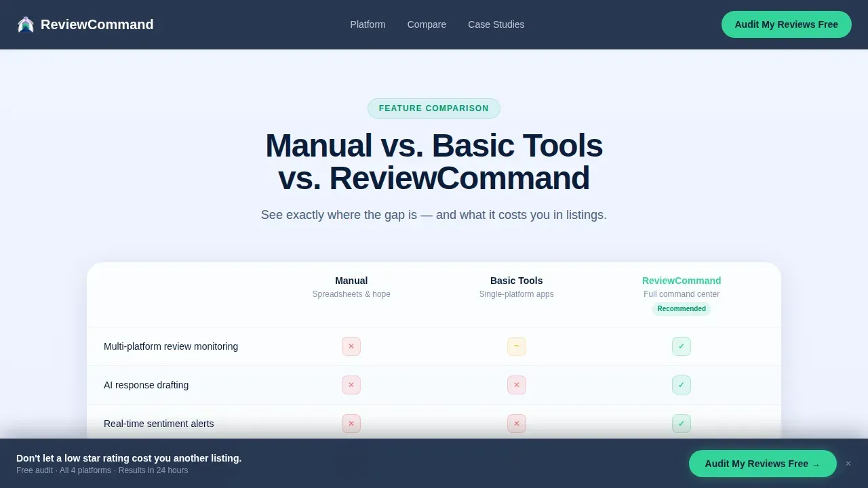Select the Multi-platform review monitoring row label
The height and width of the screenshot is (488, 868).
[171, 346]
